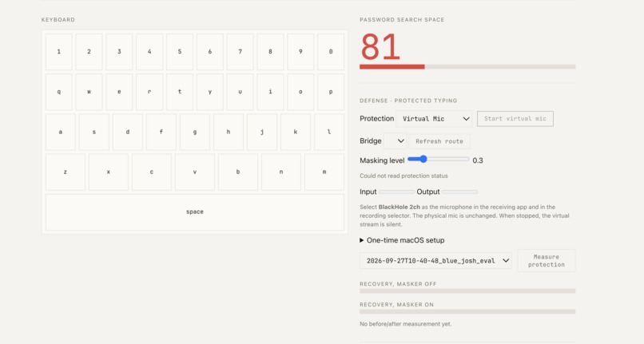Tap the 'o' key

coord(300,92)
